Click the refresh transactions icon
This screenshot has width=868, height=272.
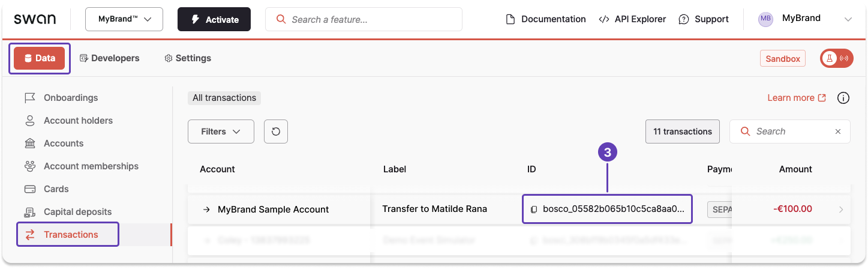point(276,131)
